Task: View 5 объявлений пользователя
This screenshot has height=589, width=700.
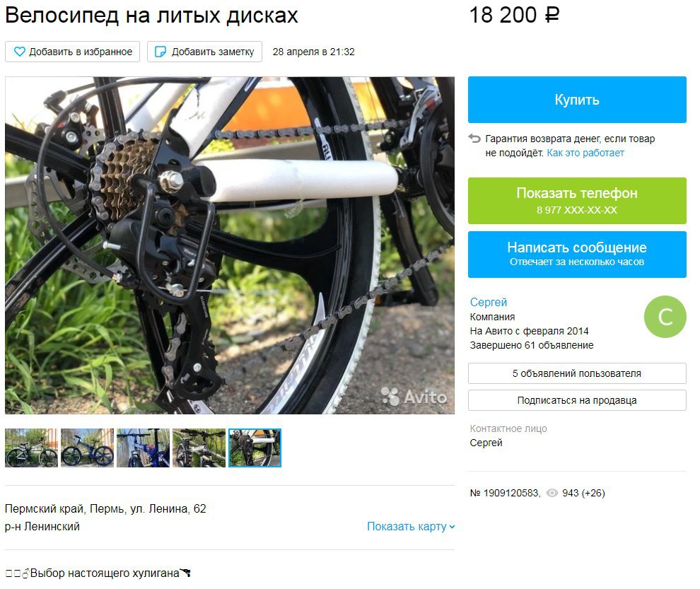Action: [x=577, y=373]
